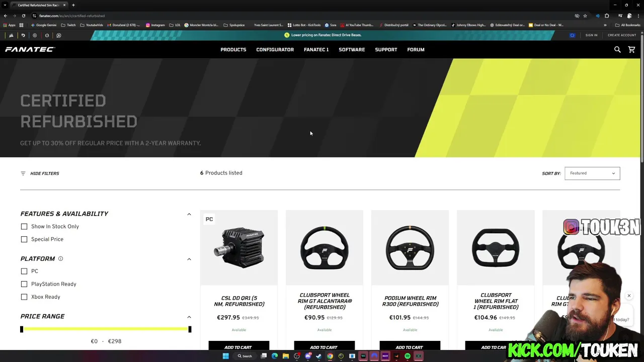Screen dimensions: 644x362
Task: Open Steam from the taskbar
Action: (x=319, y=356)
